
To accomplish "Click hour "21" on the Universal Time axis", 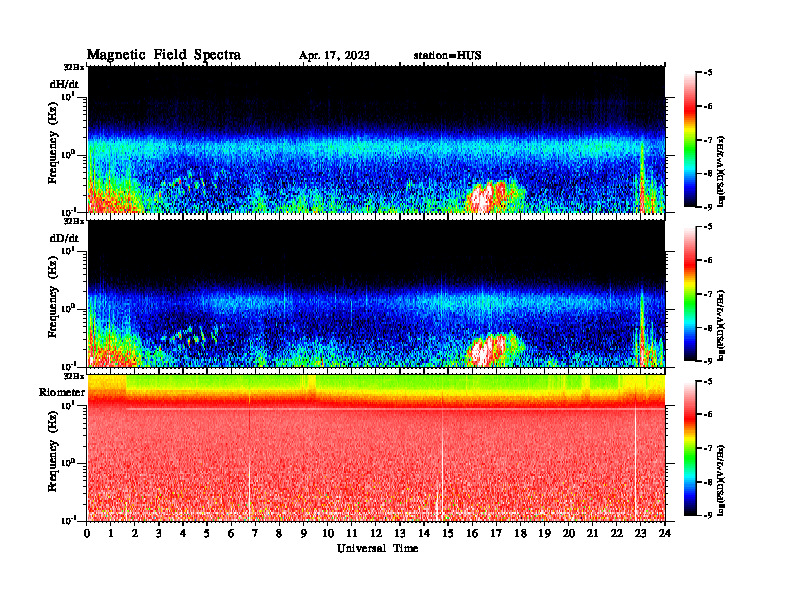I will (592, 534).
